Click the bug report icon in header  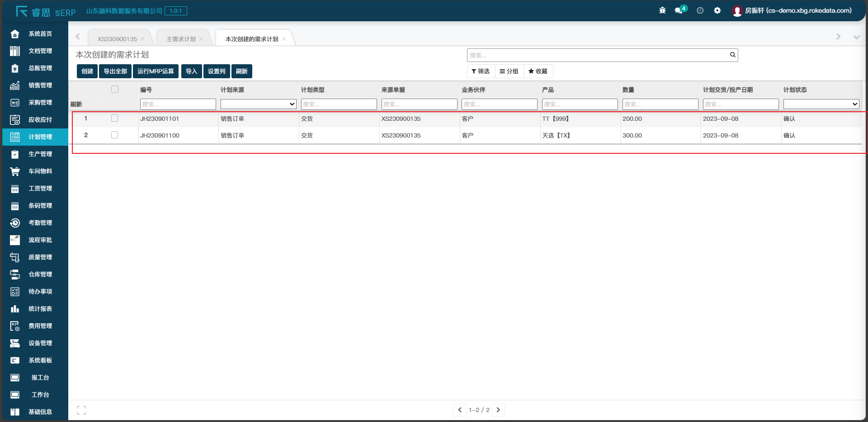[x=662, y=10]
